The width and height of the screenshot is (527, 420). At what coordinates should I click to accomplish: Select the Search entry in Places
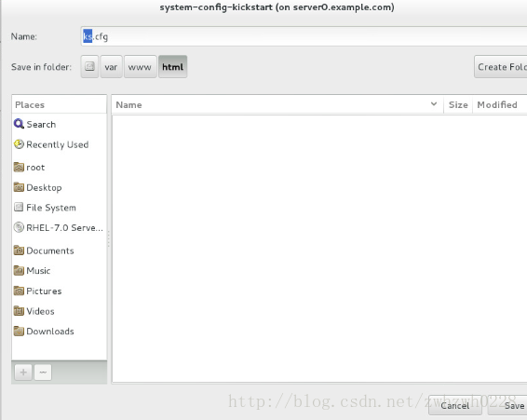41,125
